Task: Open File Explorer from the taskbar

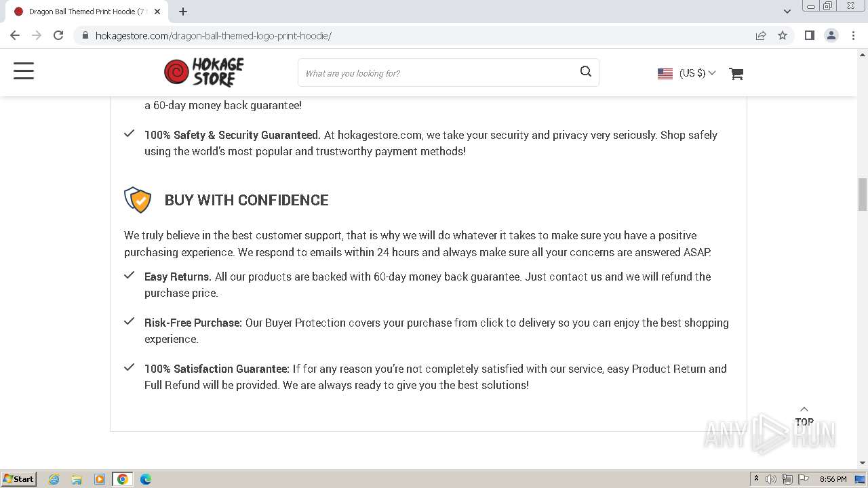Action: [77, 479]
